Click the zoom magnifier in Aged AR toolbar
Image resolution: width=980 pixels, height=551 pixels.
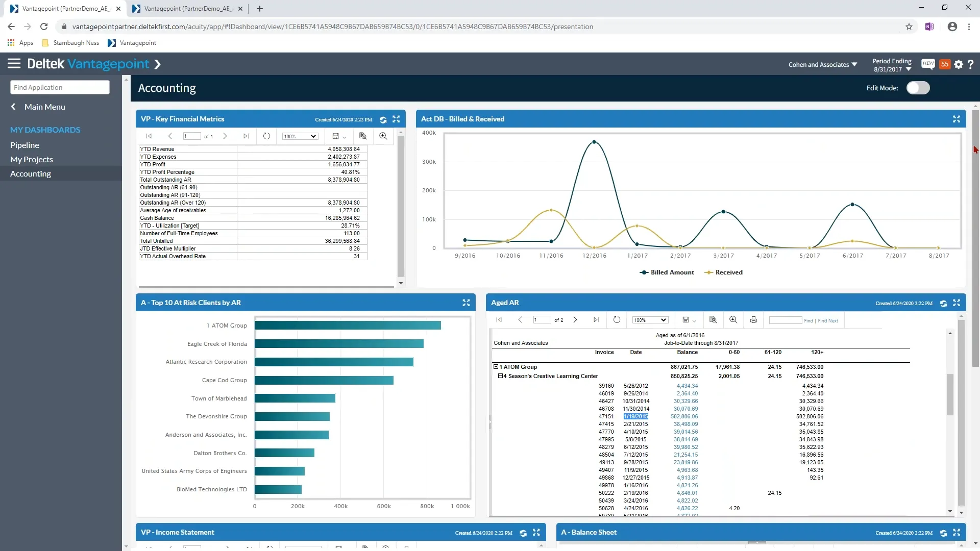[x=733, y=320]
